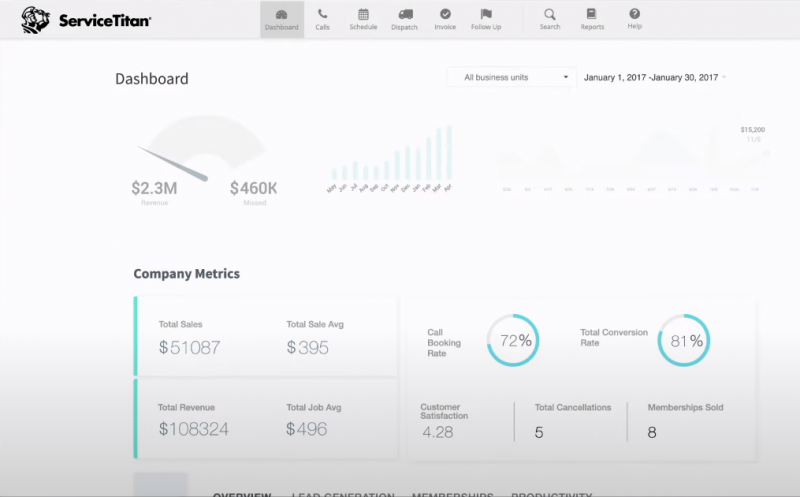Expand the All business units dropdown

pos(512,77)
